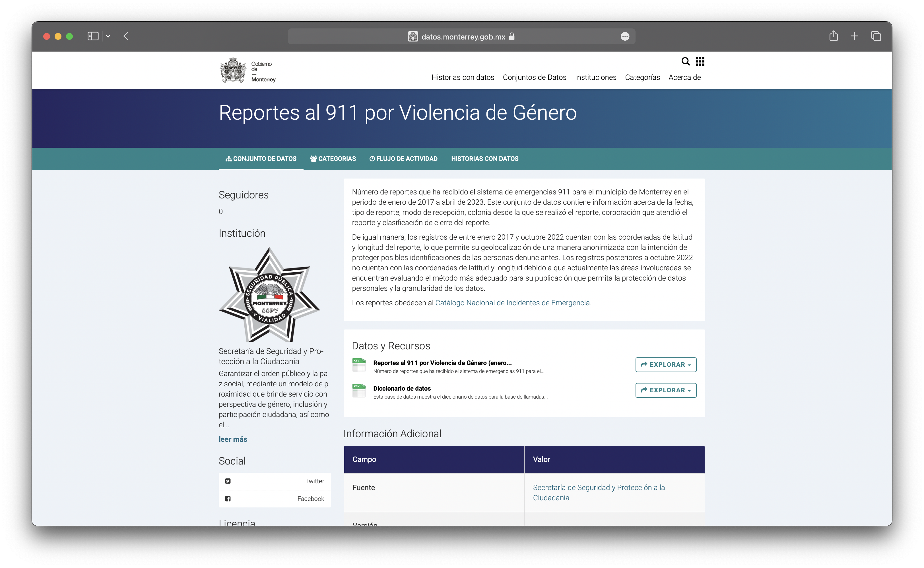Click the back navigation arrow
The width and height of the screenshot is (924, 568).
click(x=126, y=36)
